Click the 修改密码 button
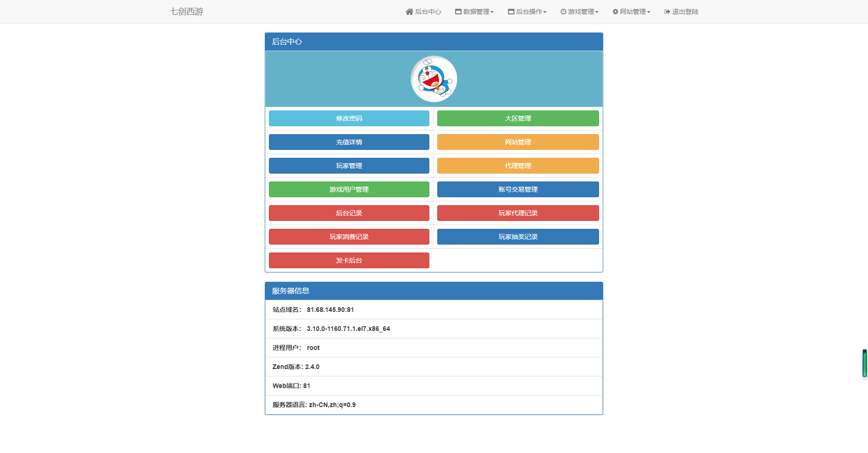 click(349, 118)
